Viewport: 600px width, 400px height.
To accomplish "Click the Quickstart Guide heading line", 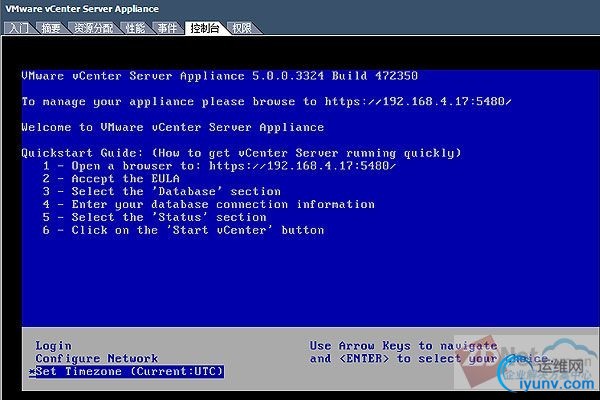I will pos(241,153).
